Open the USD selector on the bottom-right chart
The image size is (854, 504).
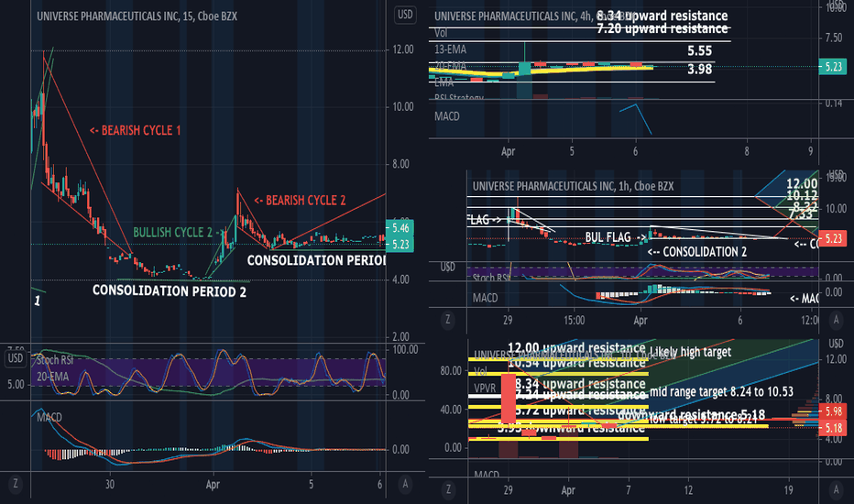[x=836, y=344]
